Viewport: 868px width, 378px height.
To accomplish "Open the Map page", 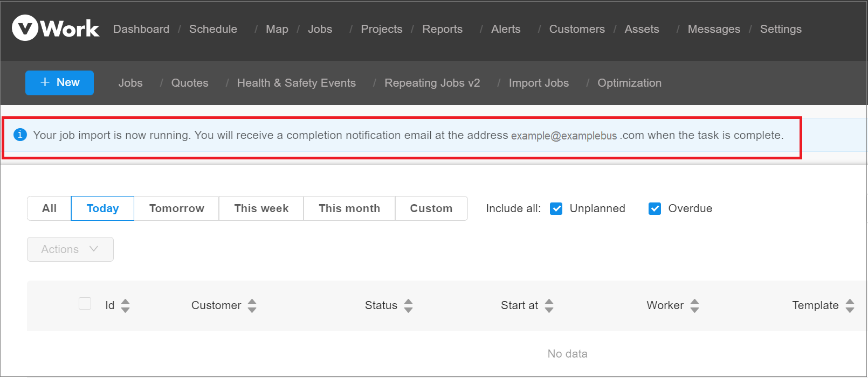I will click(x=277, y=29).
